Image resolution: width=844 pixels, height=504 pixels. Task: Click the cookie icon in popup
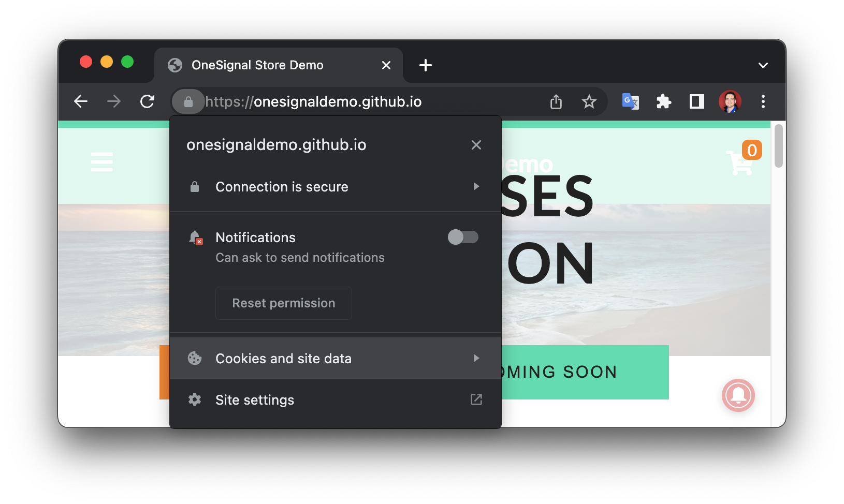(x=195, y=358)
